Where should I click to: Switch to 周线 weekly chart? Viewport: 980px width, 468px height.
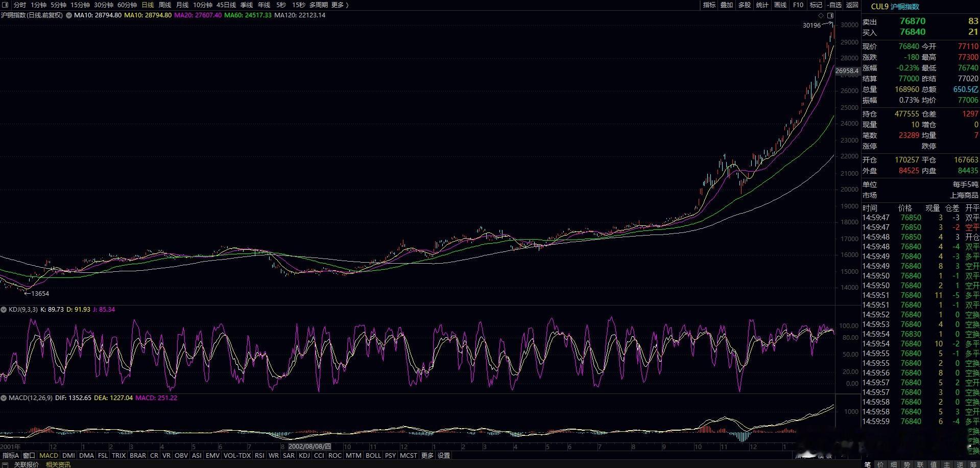click(x=165, y=5)
